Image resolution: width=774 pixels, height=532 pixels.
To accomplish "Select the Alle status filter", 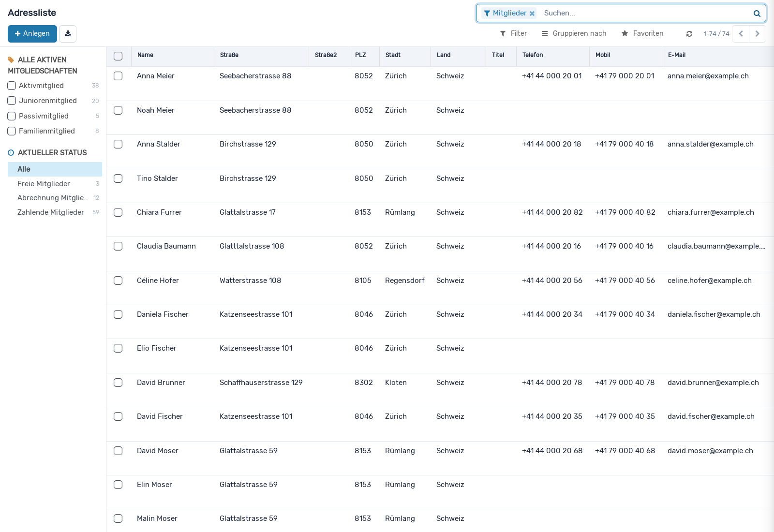I will [x=55, y=169].
